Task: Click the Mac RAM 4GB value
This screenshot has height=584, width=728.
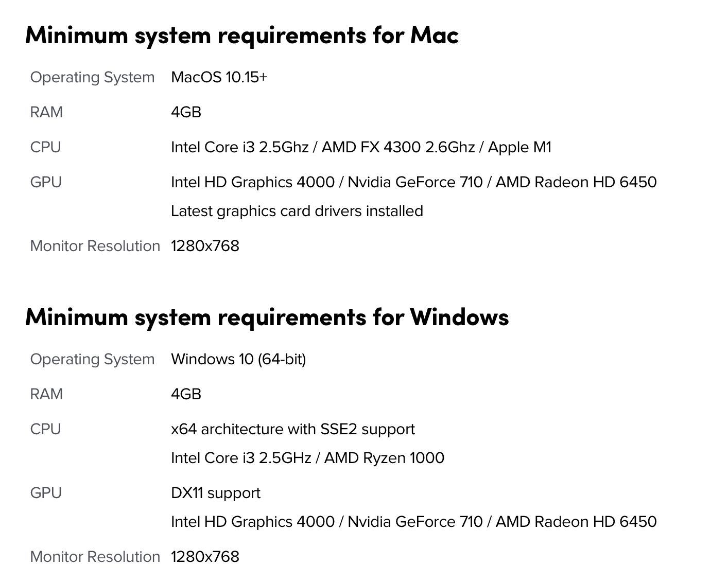Action: pyautogui.click(x=186, y=112)
